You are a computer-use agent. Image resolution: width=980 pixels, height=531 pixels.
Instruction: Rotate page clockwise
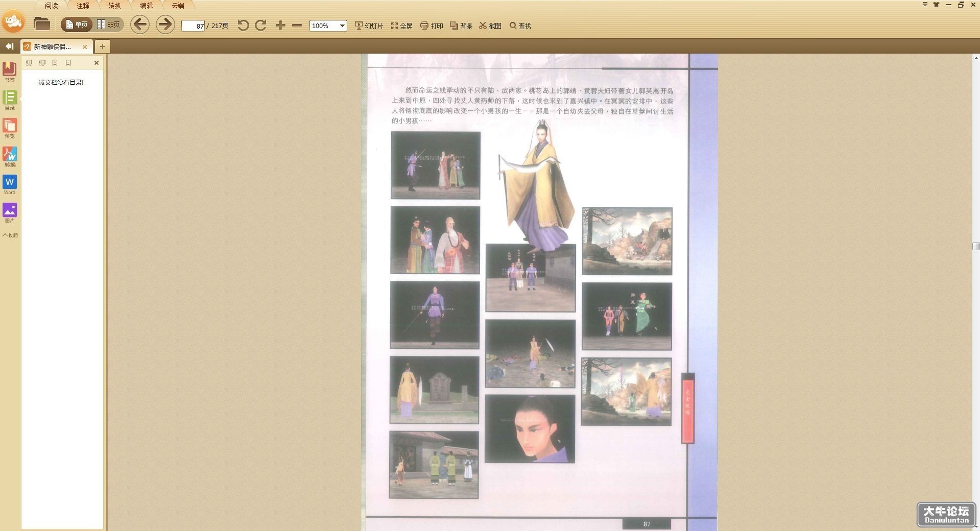click(x=260, y=26)
